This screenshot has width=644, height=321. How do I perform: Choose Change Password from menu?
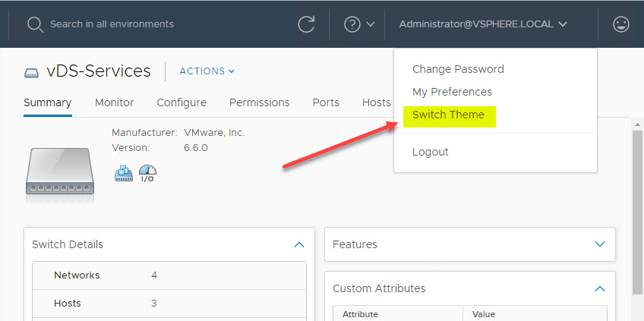(x=458, y=69)
